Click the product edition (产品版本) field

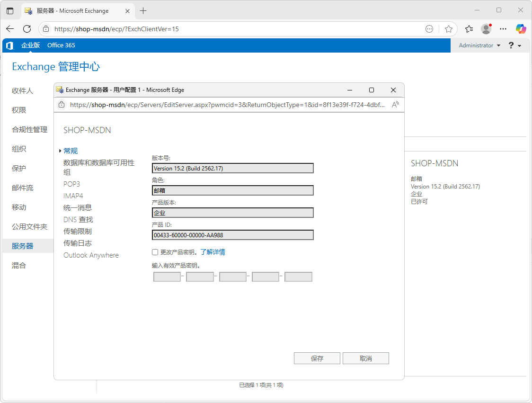pyautogui.click(x=233, y=213)
